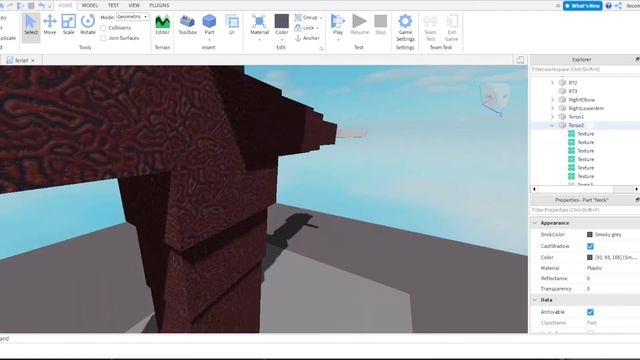Open the PLUGINS ribbon tab
Image resolution: width=640 pixels, height=360 pixels.
(159, 5)
